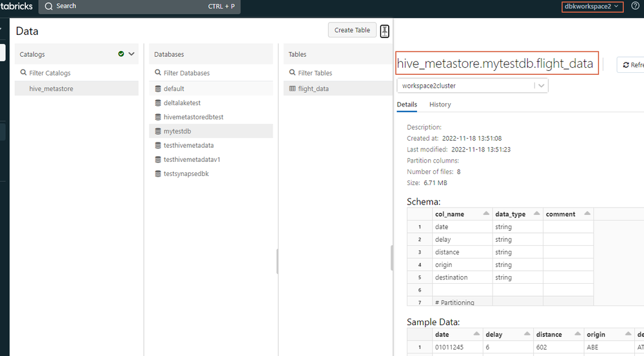The image size is (644, 356).
Task: Click the 'distance' col_name cell
Action: (462, 252)
